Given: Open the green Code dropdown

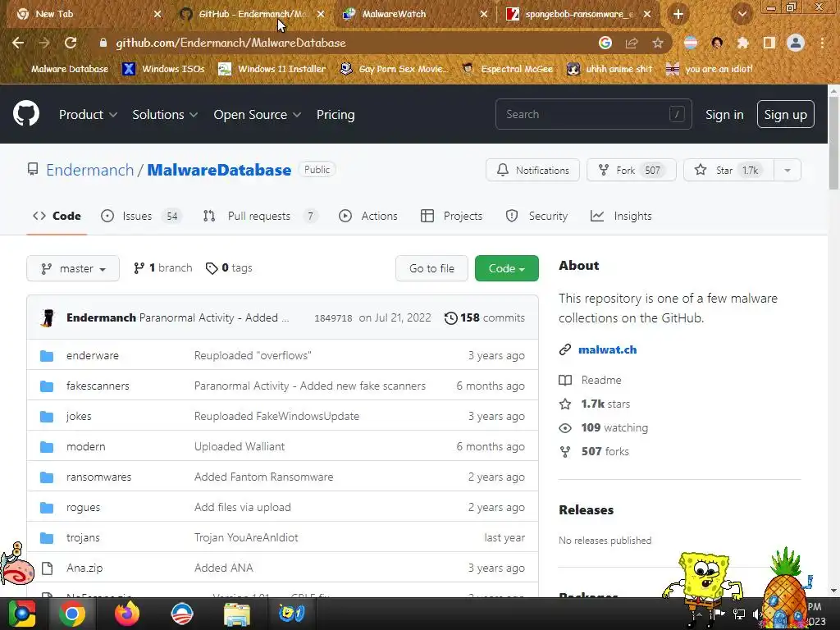Looking at the screenshot, I should (507, 268).
